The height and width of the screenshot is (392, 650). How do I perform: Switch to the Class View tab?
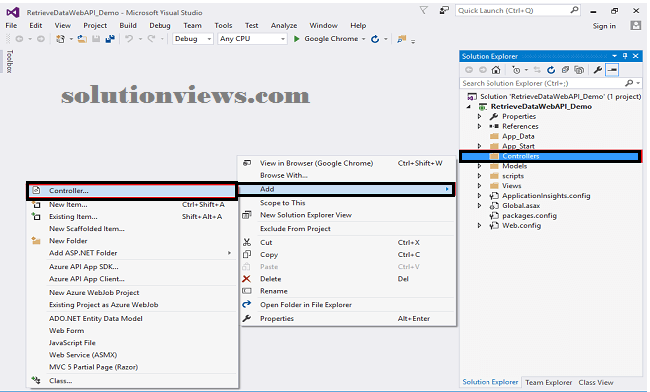pyautogui.click(x=596, y=382)
